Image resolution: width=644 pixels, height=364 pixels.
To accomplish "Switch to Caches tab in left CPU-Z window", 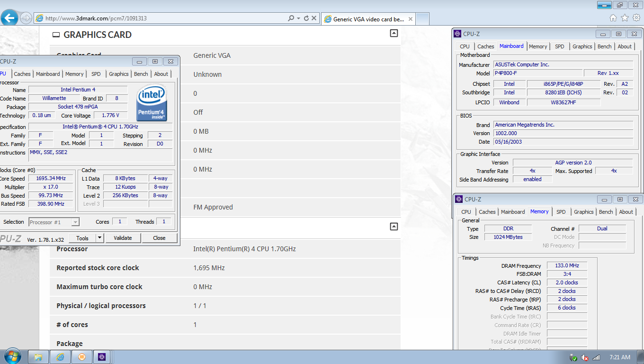I will pos(22,74).
